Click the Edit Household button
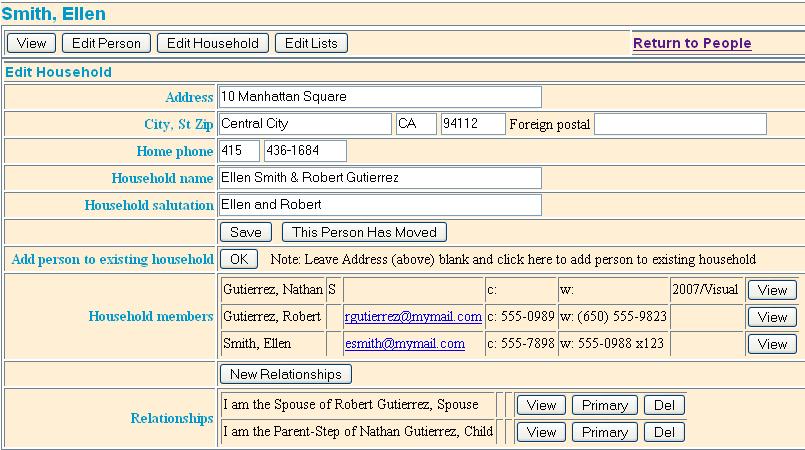805x450 pixels. click(212, 43)
